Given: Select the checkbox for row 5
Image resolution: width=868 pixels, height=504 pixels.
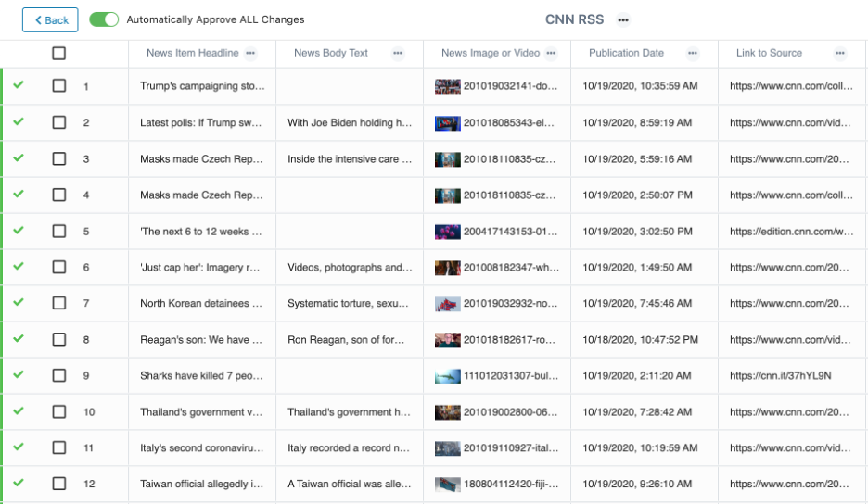Looking at the screenshot, I should click(x=58, y=232).
